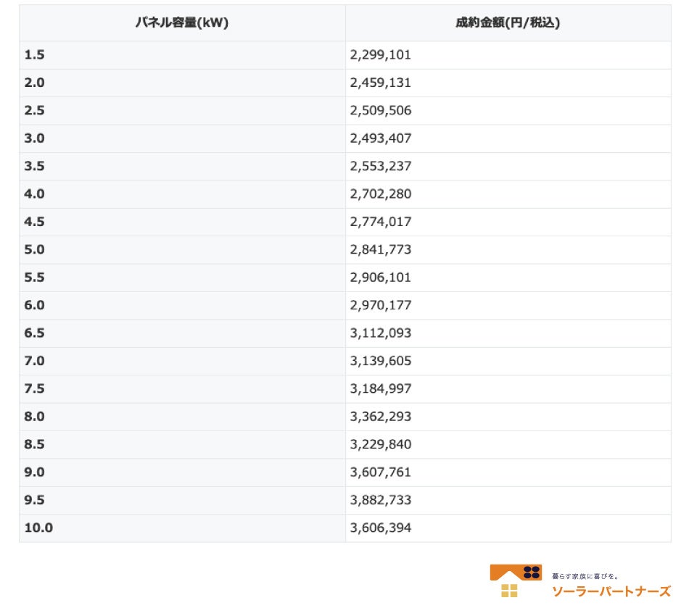689x616 pixels.
Task: Click the パネル容量(kW) column header
Action: click(x=182, y=22)
